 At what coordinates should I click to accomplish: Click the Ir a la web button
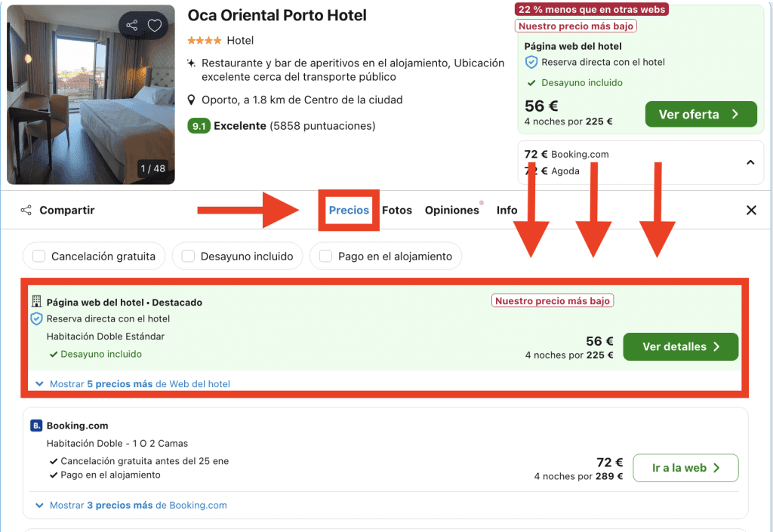tap(685, 468)
